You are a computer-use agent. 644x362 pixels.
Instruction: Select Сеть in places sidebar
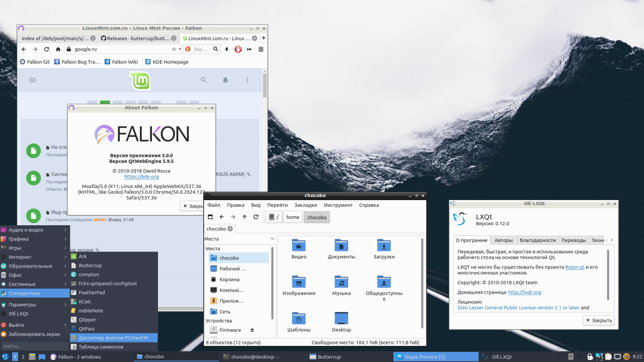click(x=238, y=312)
